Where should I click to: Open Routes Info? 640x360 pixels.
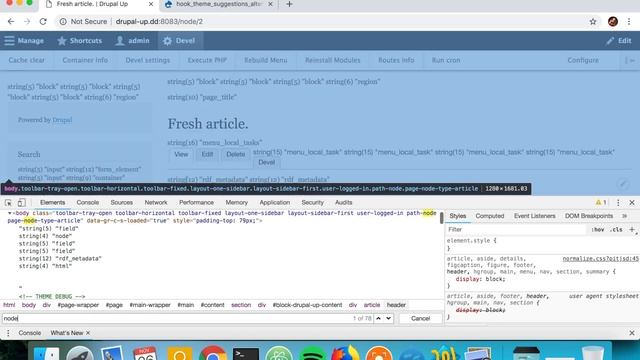[x=396, y=60]
